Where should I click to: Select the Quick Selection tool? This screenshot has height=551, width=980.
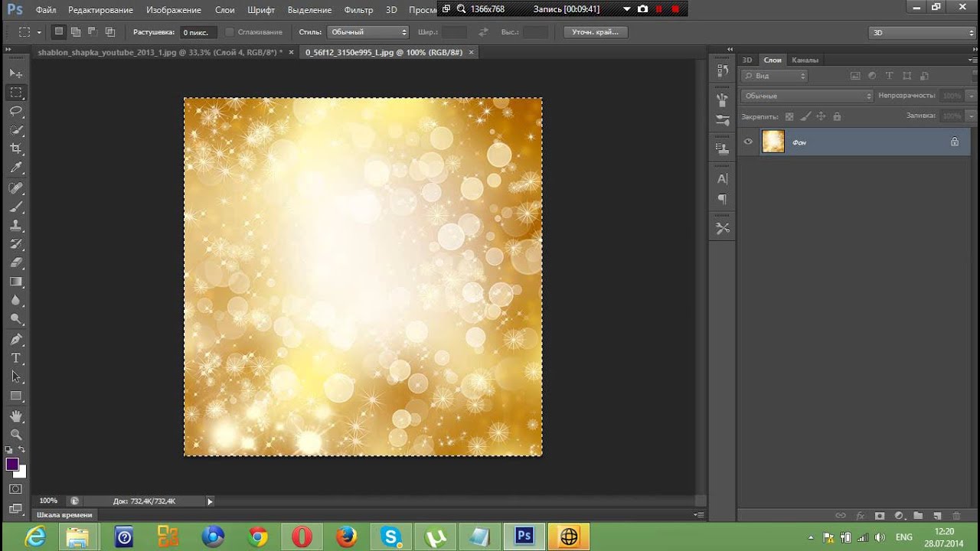point(16,130)
